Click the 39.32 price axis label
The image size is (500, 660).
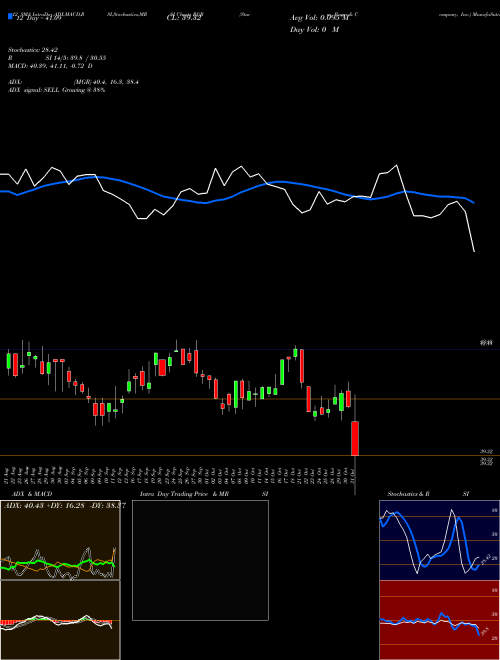coord(487,452)
